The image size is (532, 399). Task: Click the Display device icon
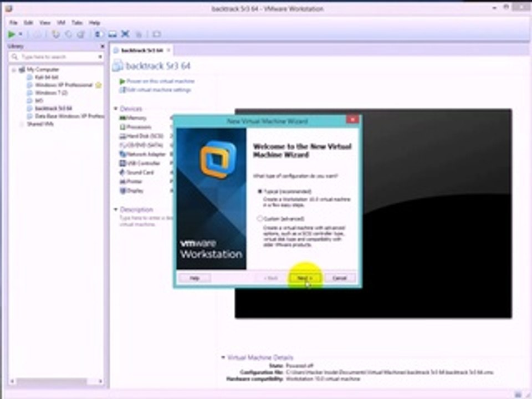(x=122, y=191)
